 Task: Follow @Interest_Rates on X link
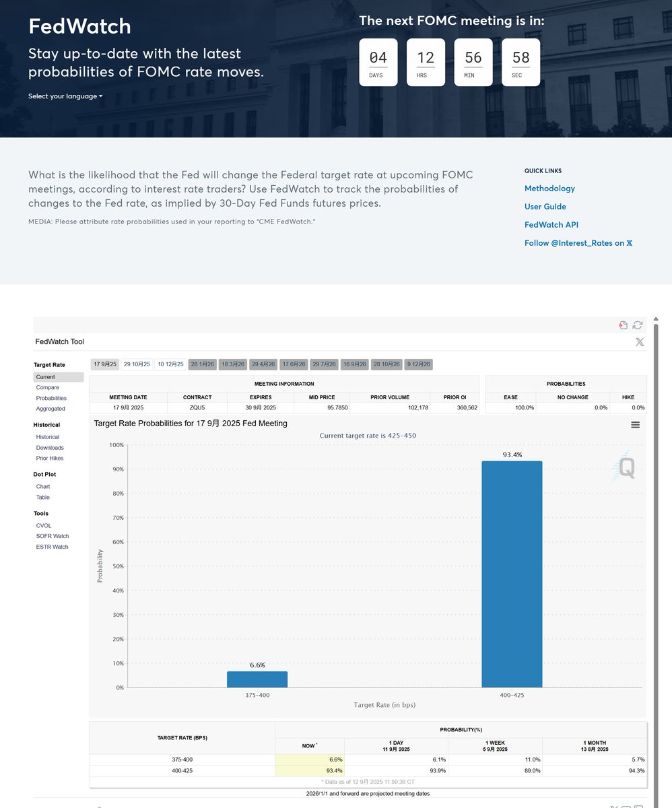578,243
